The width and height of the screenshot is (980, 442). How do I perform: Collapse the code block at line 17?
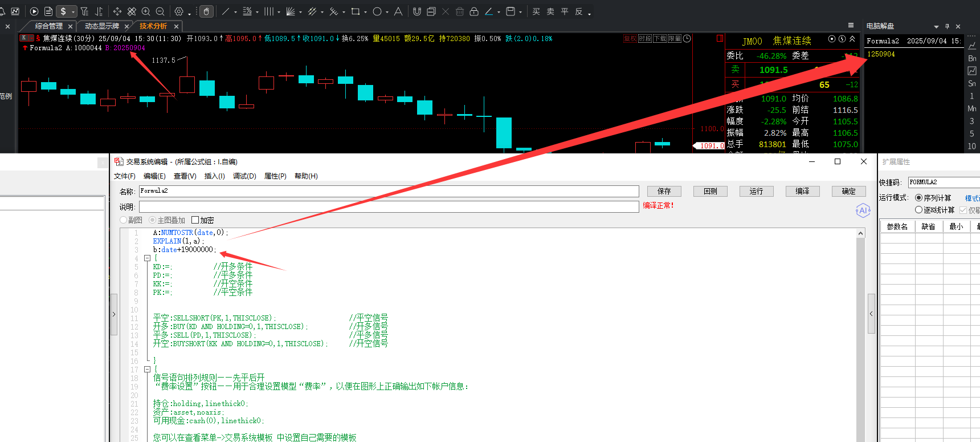(147, 370)
